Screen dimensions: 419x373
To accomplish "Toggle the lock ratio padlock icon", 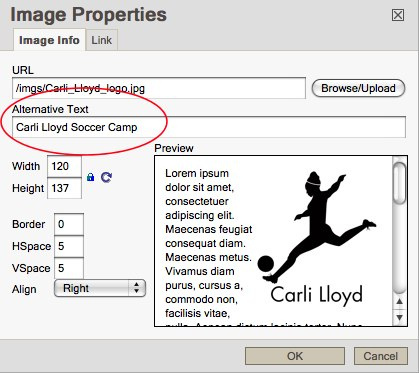I will pyautogui.click(x=90, y=177).
